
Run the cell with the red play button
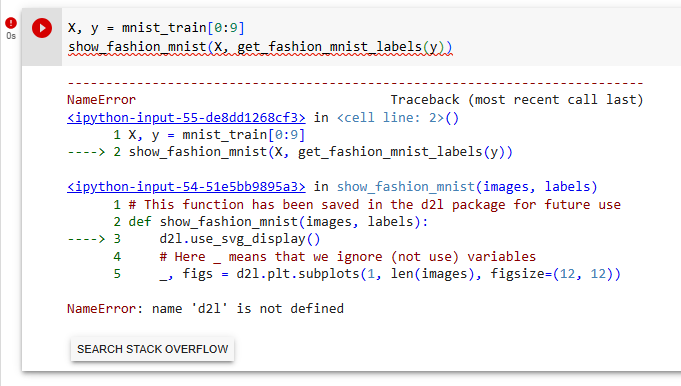(42, 28)
